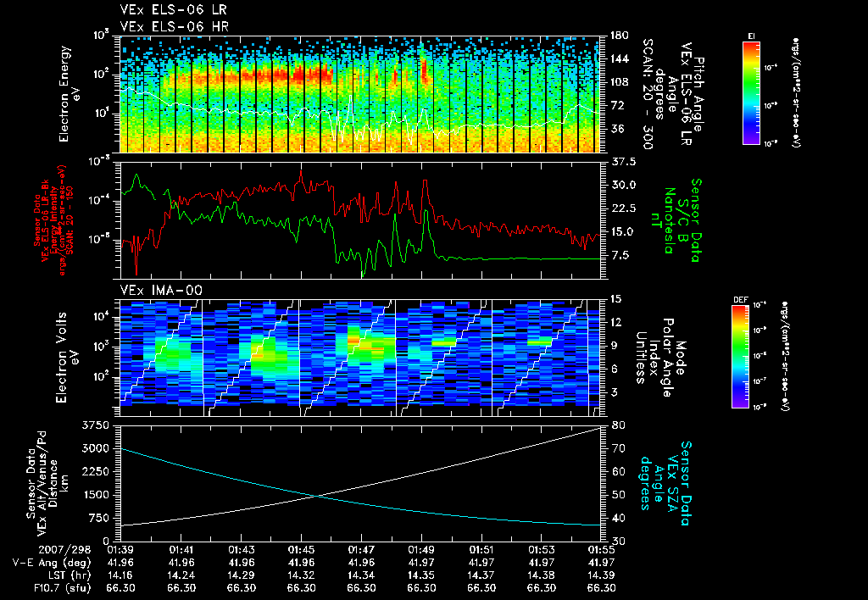Click the 3750 km distance tick label
This screenshot has height=600, width=868.
(x=95, y=425)
